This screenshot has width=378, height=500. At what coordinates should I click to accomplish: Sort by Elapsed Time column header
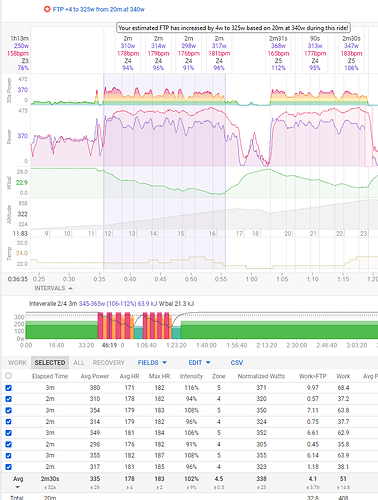pos(50,376)
